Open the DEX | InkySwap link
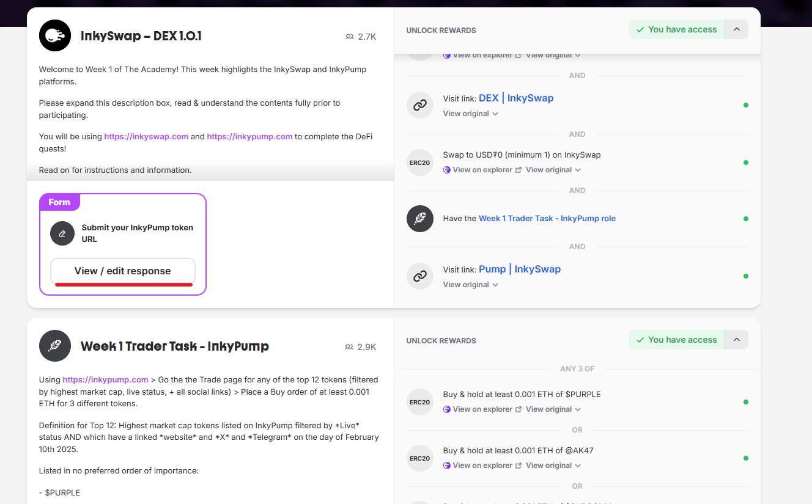This screenshot has width=812, height=504. pos(516,98)
